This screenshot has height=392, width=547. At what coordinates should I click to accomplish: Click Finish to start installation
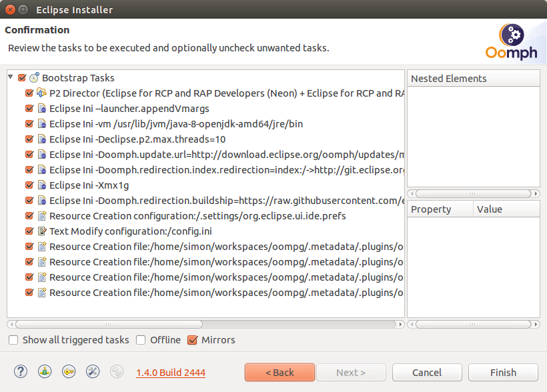point(503,373)
